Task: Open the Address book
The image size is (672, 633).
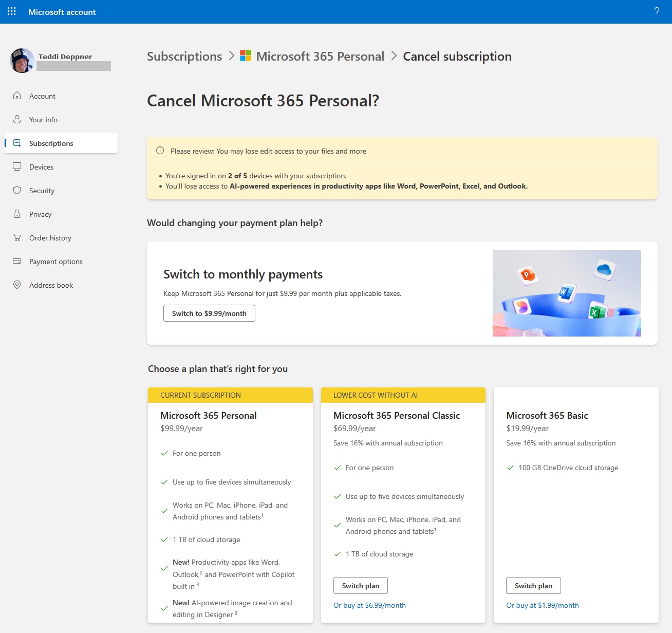Action: click(61, 285)
